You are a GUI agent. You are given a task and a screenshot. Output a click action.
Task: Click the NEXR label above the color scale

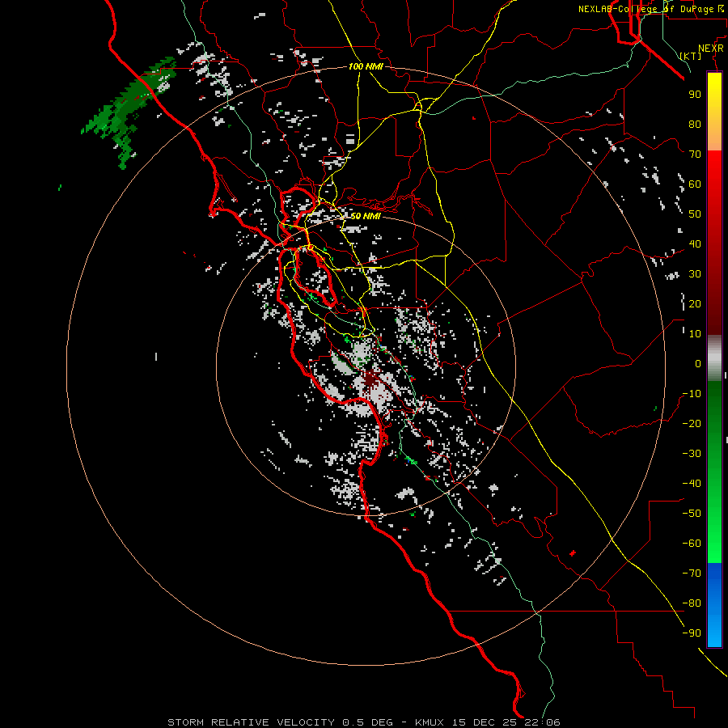711,49
